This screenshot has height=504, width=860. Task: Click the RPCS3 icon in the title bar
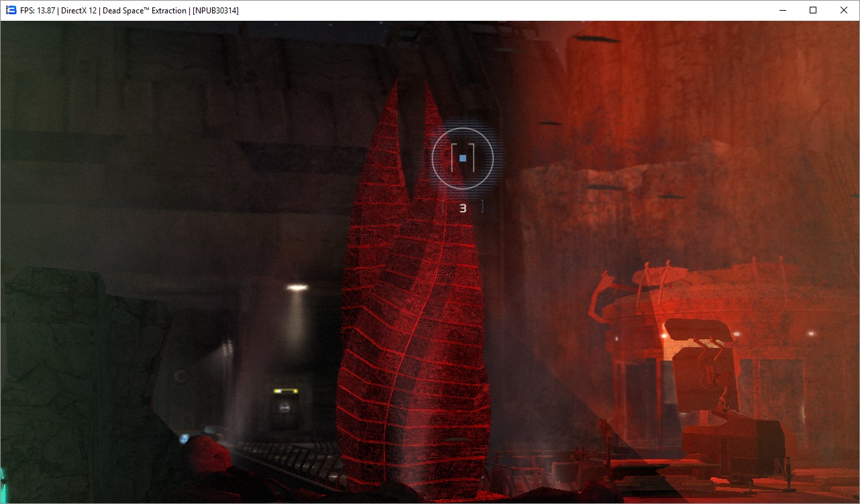click(x=11, y=10)
